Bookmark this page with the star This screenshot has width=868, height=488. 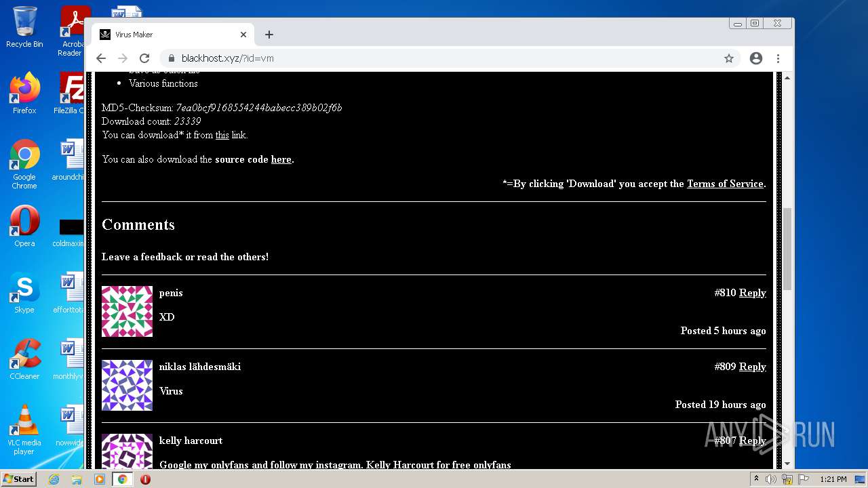[x=729, y=58]
